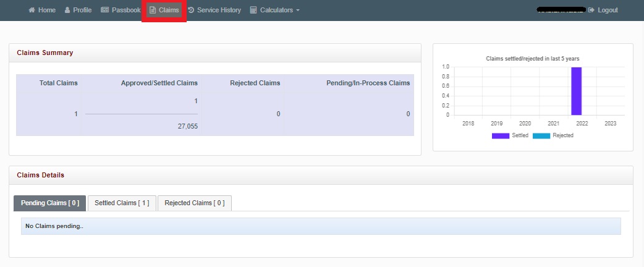This screenshot has width=644, height=267.
Task: Click the Logout exit icon
Action: click(x=591, y=11)
